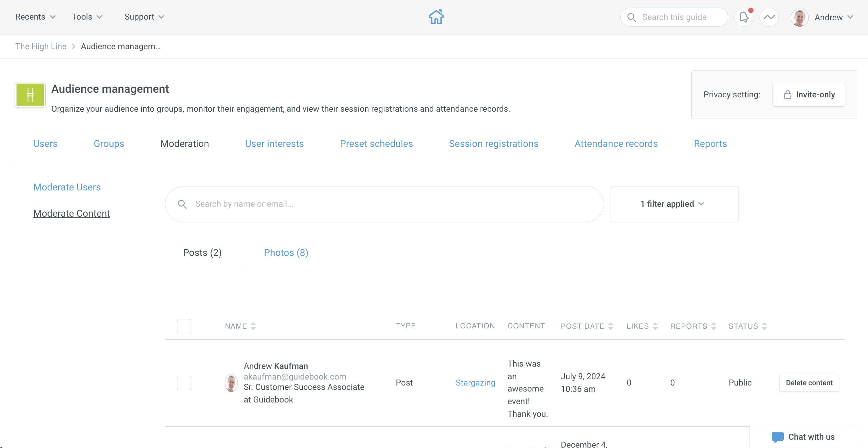Click the green Audience management guide icon
The height and width of the screenshot is (448, 868).
coord(30,95)
